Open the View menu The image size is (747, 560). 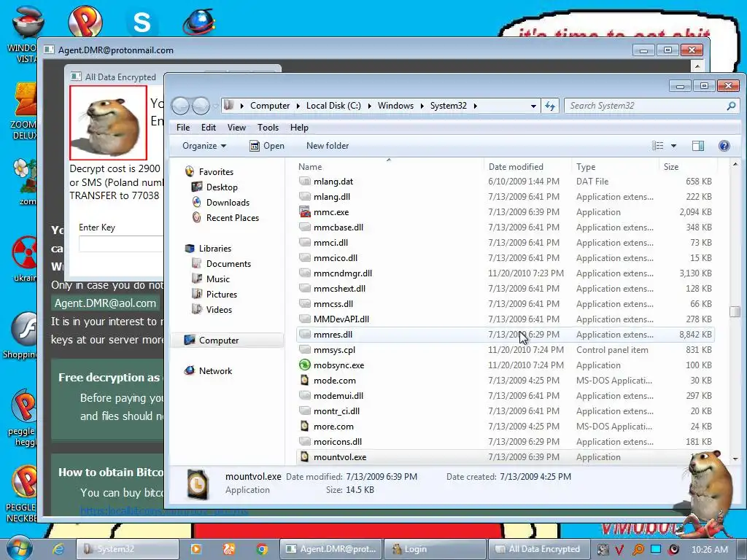pos(236,128)
